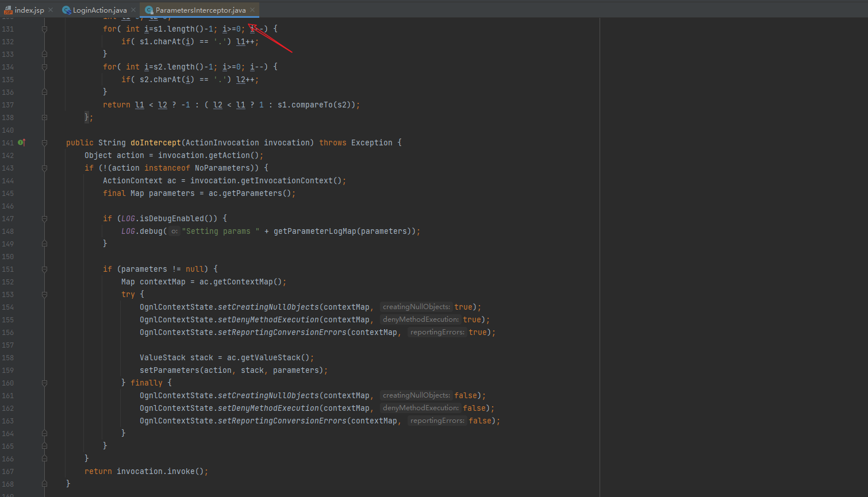Close the ParametersInterceptor.java tab

252,10
